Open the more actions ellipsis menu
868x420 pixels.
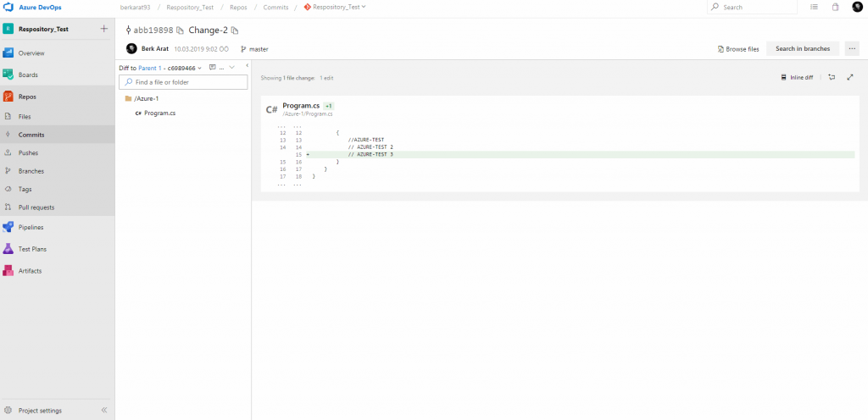pos(853,48)
